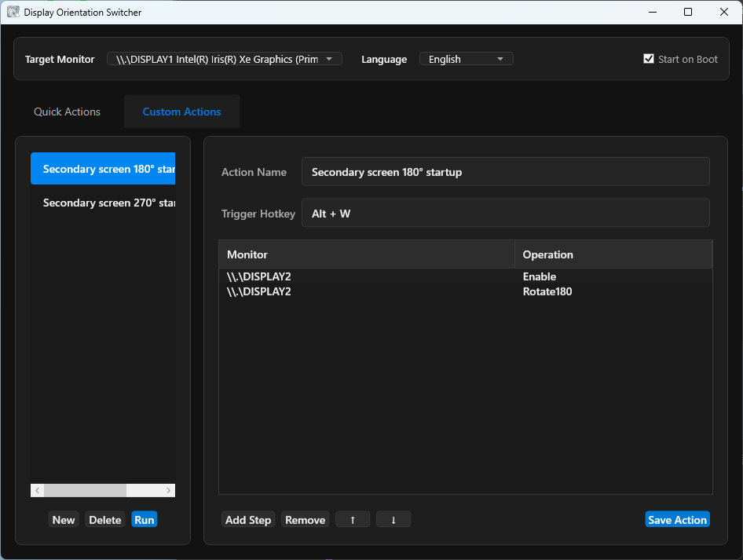
Task: Click the Trigger Hotkey field showing Alt + W
Action: [506, 213]
